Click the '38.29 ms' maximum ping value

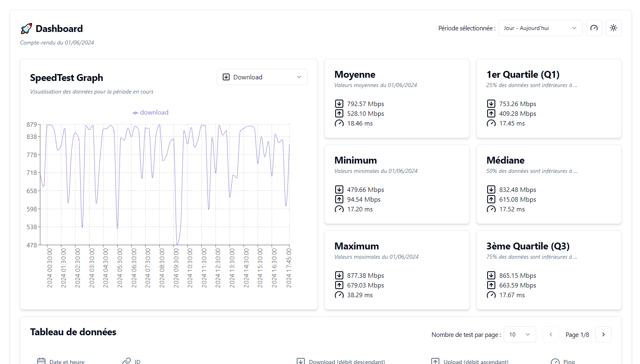point(360,295)
